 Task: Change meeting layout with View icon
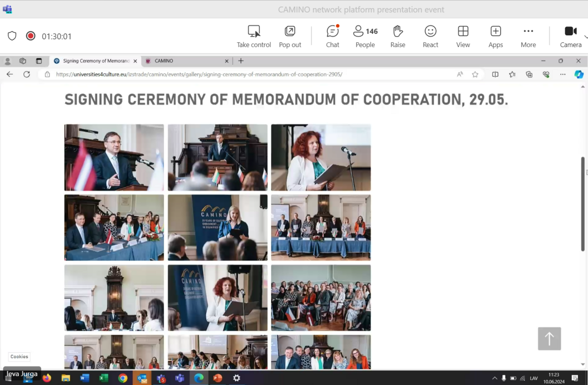coord(463,36)
